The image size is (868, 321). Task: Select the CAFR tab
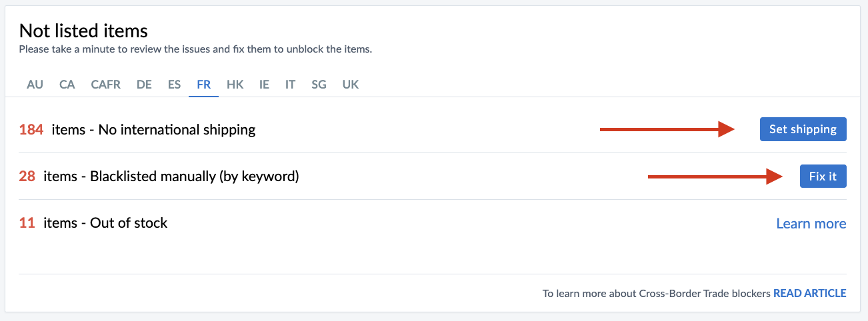[105, 85]
